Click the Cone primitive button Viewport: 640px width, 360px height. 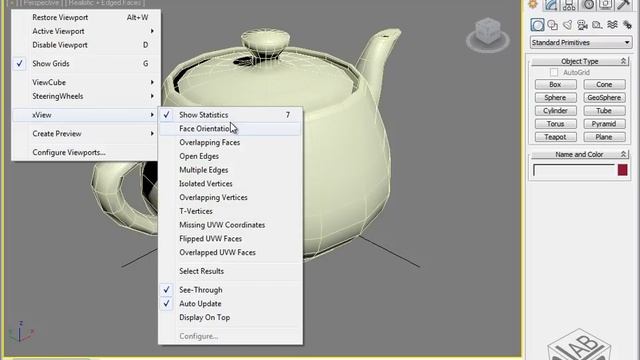604,84
